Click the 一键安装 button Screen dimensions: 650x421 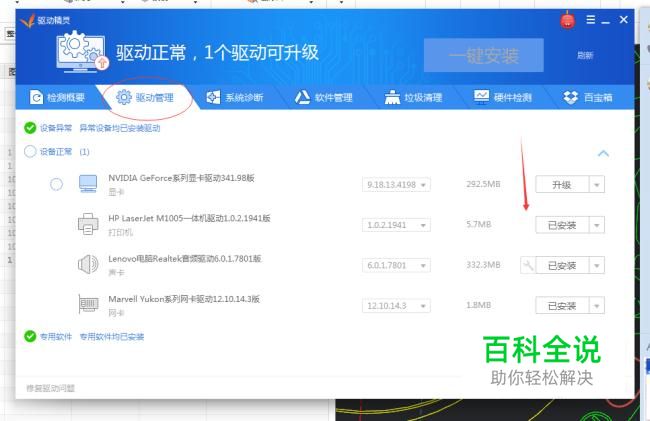point(484,55)
